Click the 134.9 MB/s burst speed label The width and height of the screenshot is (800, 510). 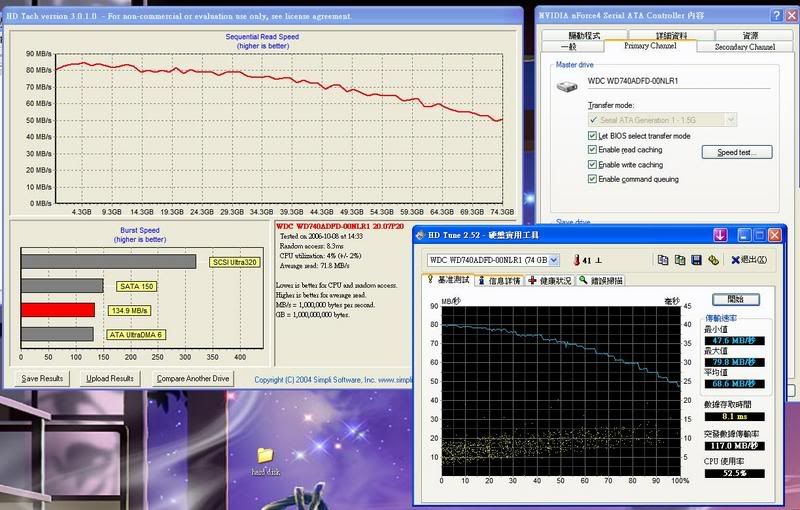tap(129, 311)
